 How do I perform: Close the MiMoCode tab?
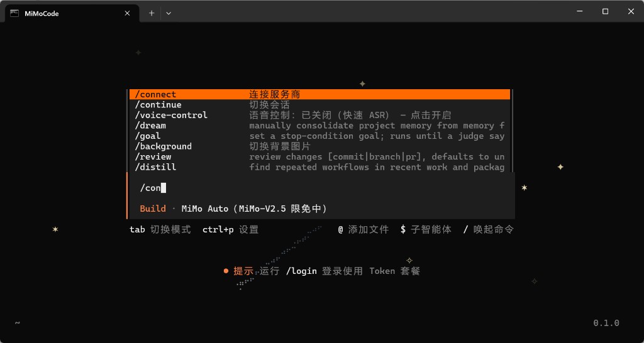127,13
